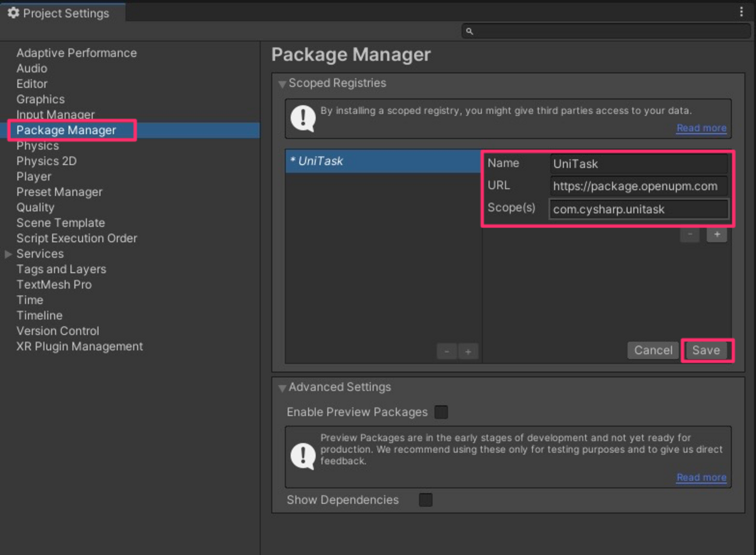Collapse the Advanced Settings section

pyautogui.click(x=282, y=387)
